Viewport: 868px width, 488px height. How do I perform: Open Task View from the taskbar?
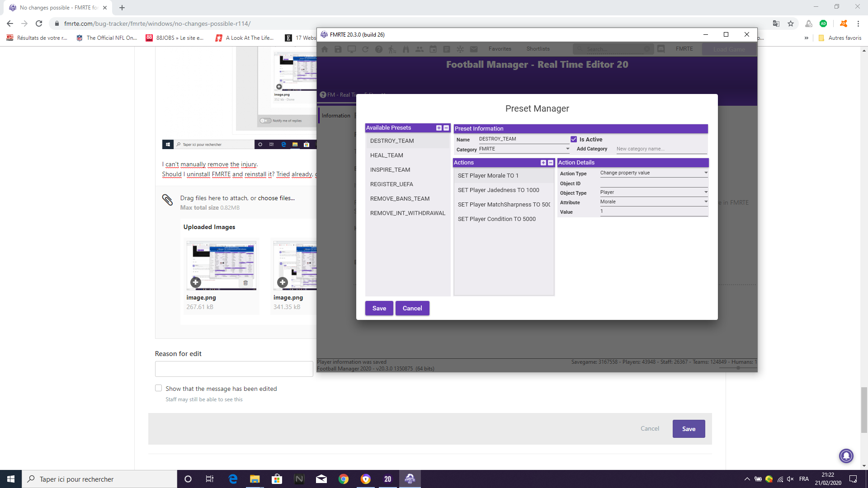tap(209, 479)
